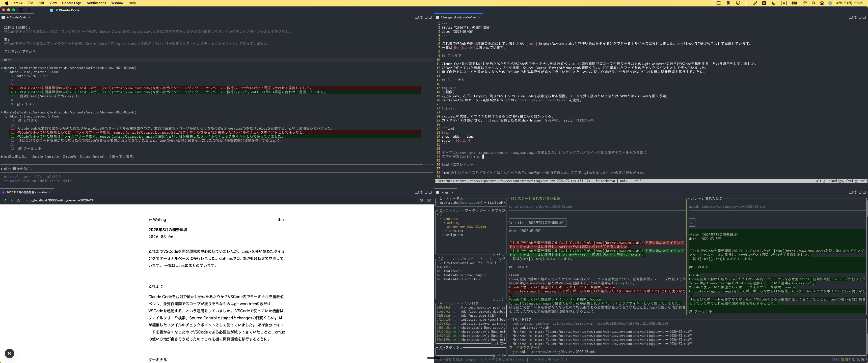Viewport: 868px width, 363px height.
Task: Toggle macOS Do Not Disturb moon icon
Action: click(x=773, y=3)
